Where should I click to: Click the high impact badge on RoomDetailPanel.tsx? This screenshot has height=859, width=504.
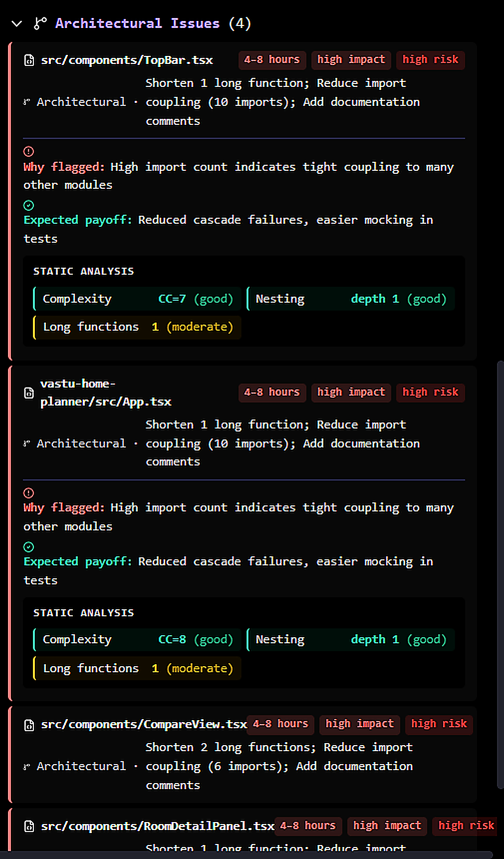387,826
